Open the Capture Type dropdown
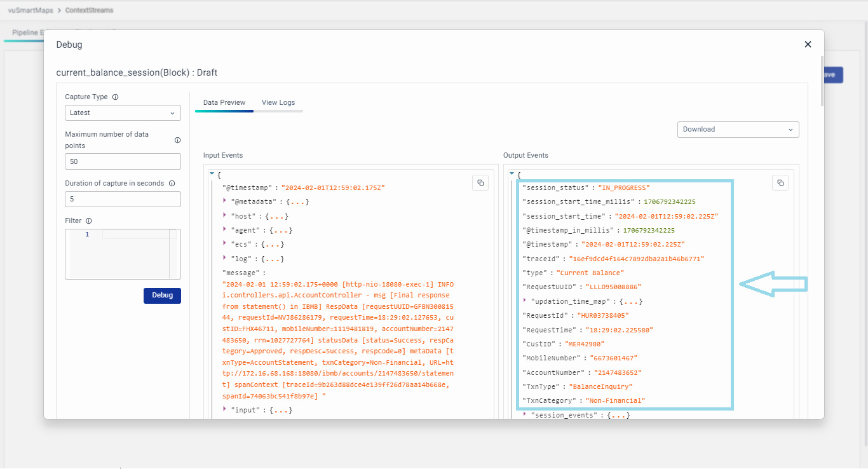868x469 pixels. coord(123,112)
